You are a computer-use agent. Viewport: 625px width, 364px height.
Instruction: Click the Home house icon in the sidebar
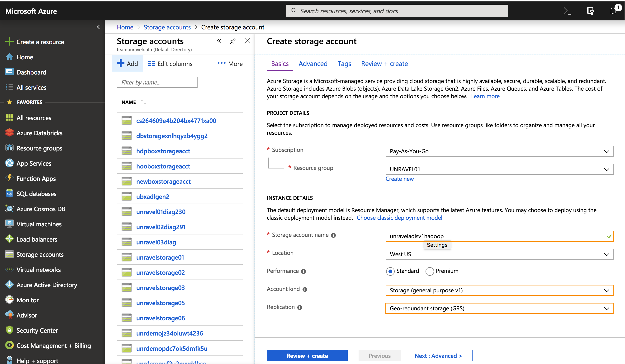9,57
